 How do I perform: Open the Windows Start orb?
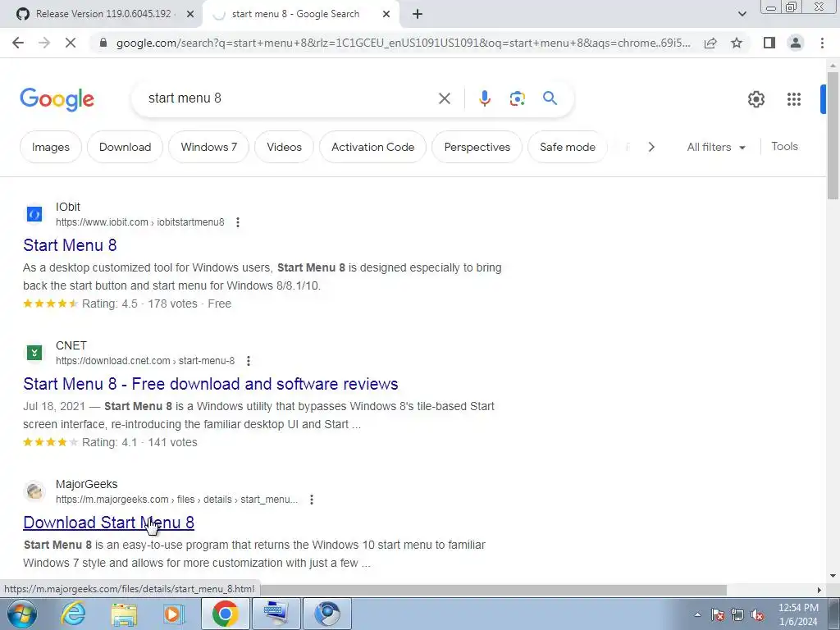tap(21, 614)
